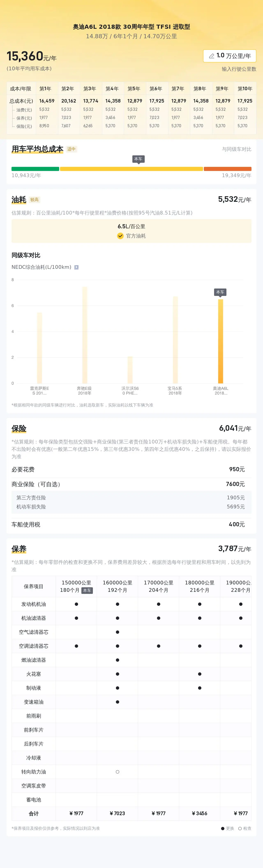Click the 第1年 column header
The width and height of the screenshot is (263, 868).
click(45, 89)
